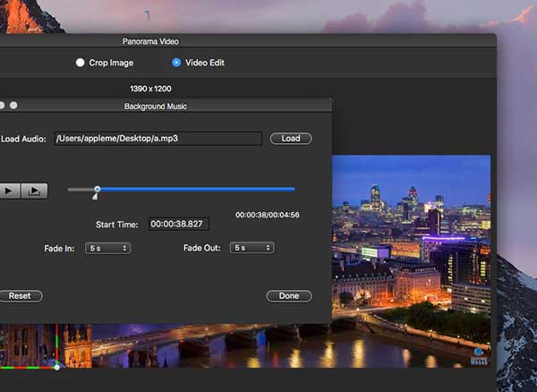Click the Background Music dialog title bar

tap(166, 106)
